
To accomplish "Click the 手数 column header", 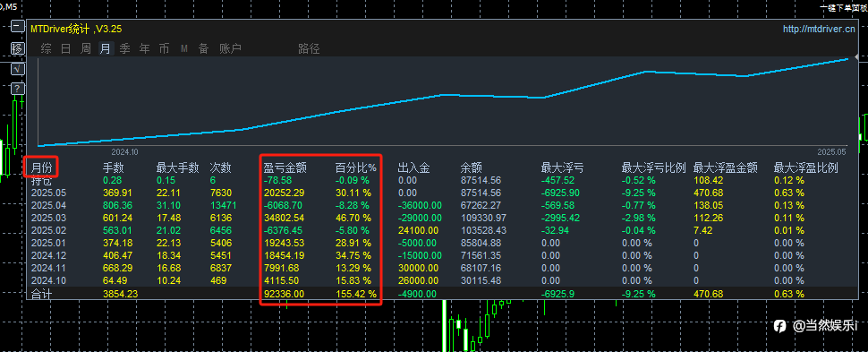I will [x=114, y=167].
